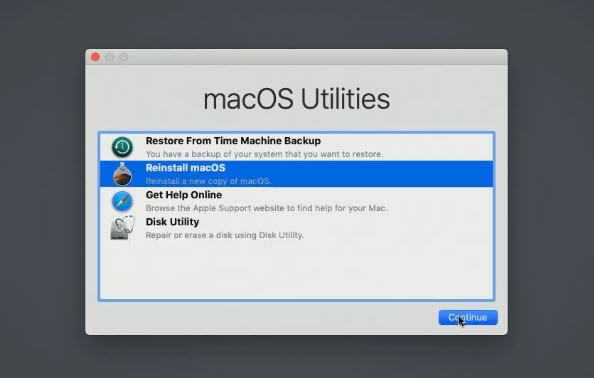The width and height of the screenshot is (594, 378).
Task: Select Restore From Time Machine Backup title
Action: point(233,141)
